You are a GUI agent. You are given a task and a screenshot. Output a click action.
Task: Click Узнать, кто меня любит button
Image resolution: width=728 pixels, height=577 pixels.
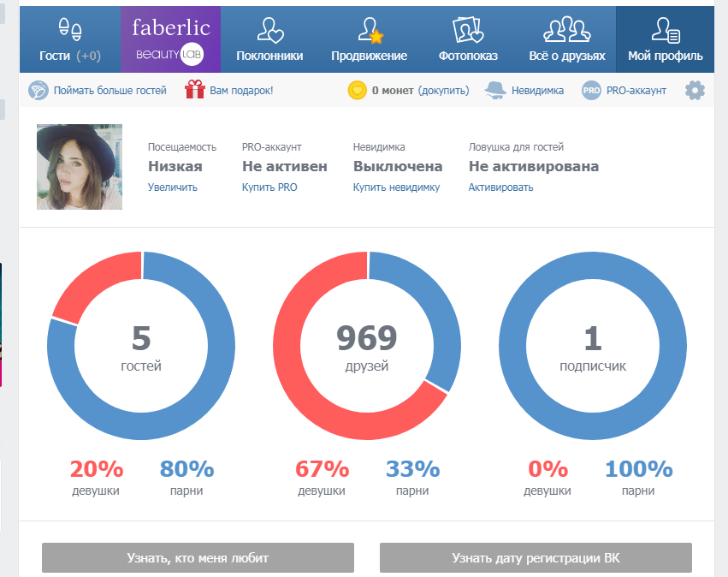(198, 557)
